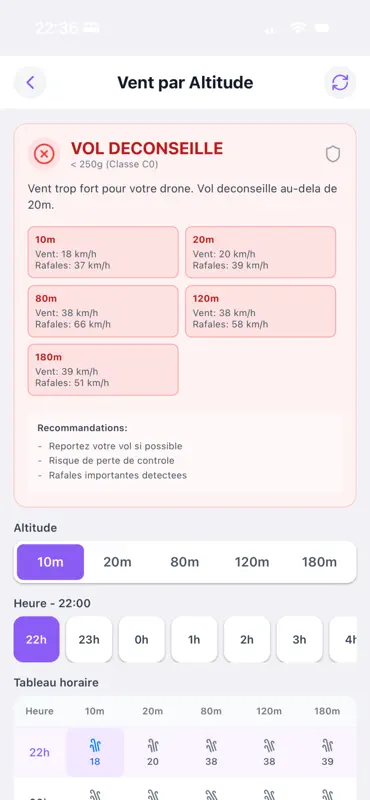Tap the refresh arrows icon
Viewport: 370px width, 800px height.
340,83
